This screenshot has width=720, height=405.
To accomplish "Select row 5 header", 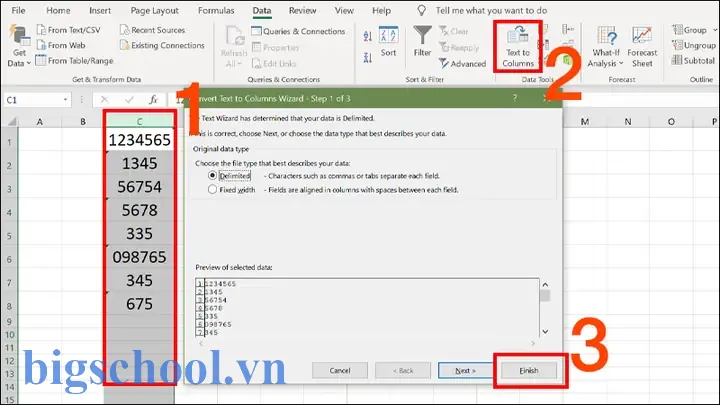I will pos(9,236).
